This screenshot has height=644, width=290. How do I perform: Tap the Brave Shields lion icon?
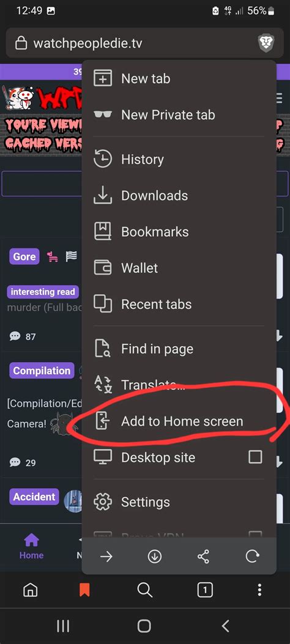coord(266,43)
